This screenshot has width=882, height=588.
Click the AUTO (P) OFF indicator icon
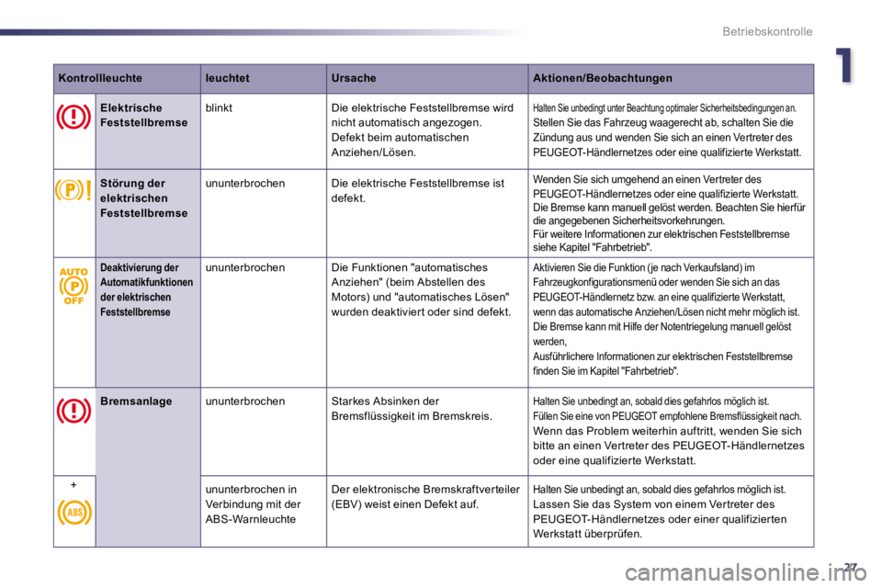pos(73,287)
